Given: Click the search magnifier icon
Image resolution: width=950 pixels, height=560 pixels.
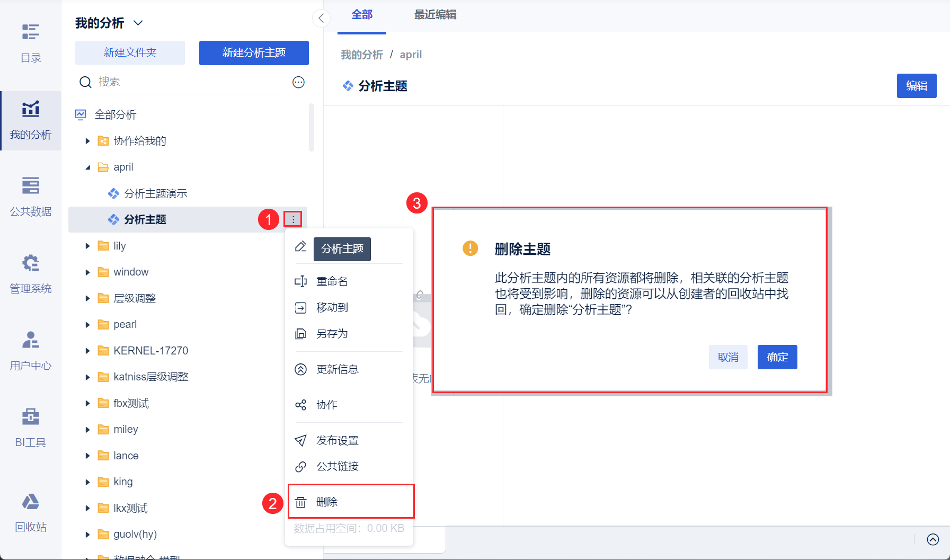Looking at the screenshot, I should [85, 82].
